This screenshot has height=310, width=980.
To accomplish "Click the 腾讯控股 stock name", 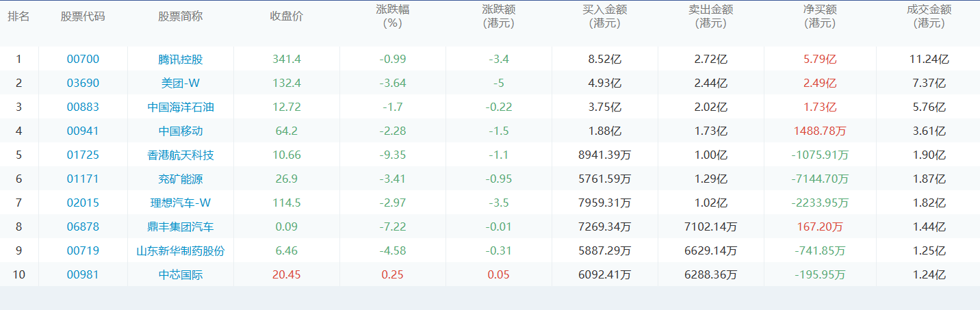I will (181, 60).
